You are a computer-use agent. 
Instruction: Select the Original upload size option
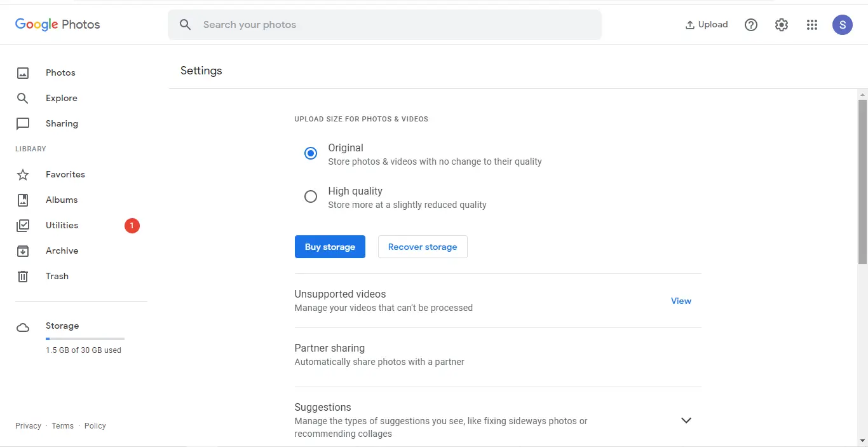[x=311, y=153]
